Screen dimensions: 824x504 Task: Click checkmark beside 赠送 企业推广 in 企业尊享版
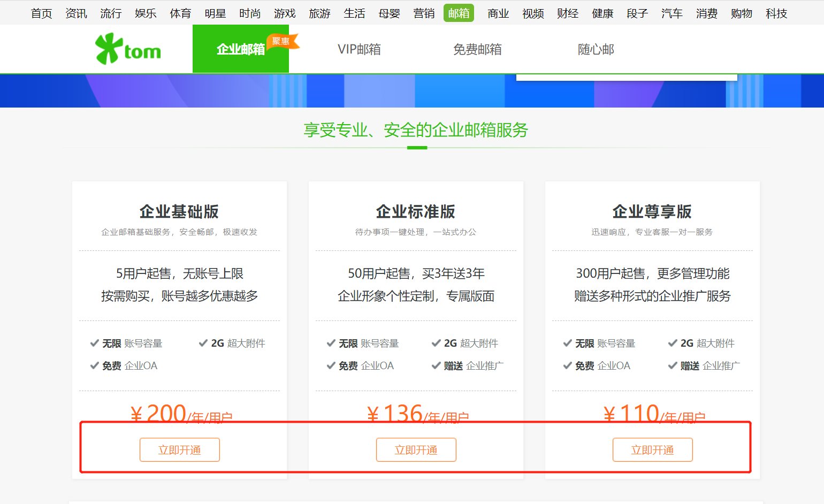point(673,365)
